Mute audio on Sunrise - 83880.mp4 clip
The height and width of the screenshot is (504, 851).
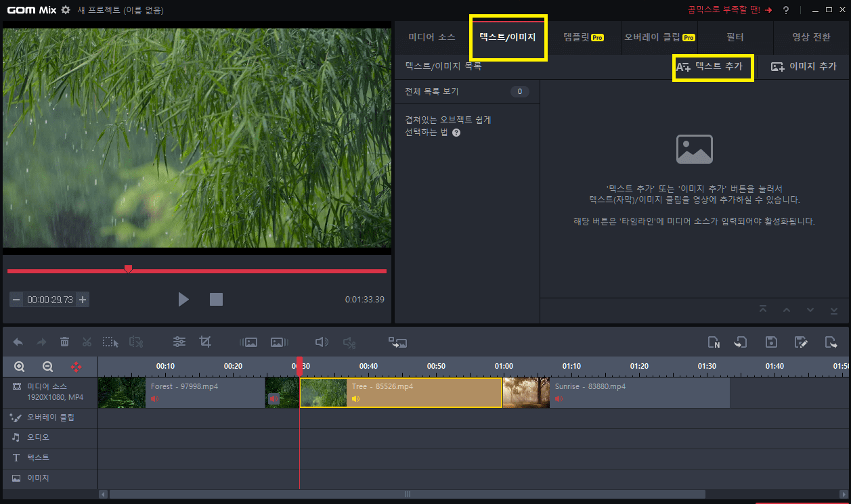point(557,398)
